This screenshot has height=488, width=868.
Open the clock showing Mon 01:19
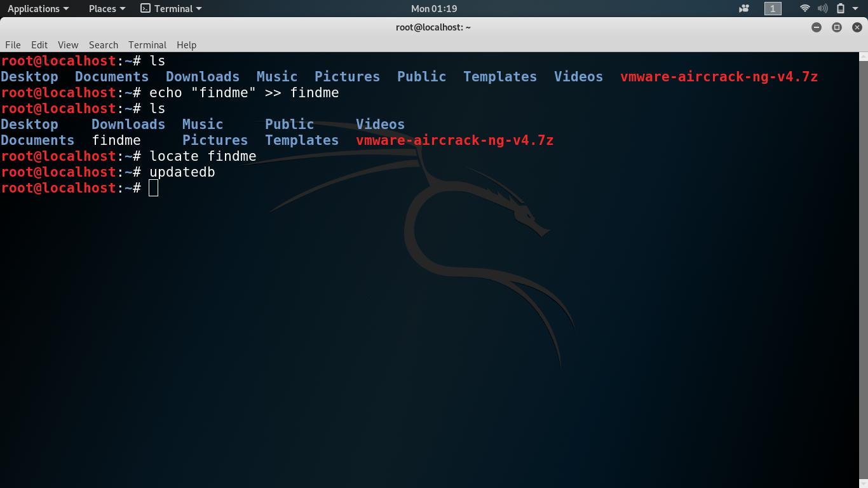[434, 8]
